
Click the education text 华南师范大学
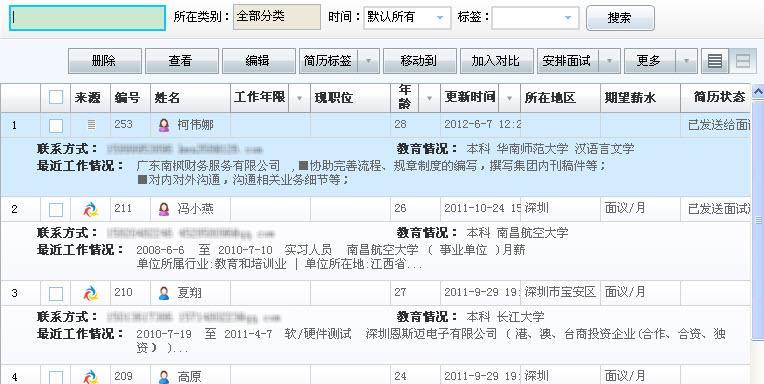(x=533, y=149)
